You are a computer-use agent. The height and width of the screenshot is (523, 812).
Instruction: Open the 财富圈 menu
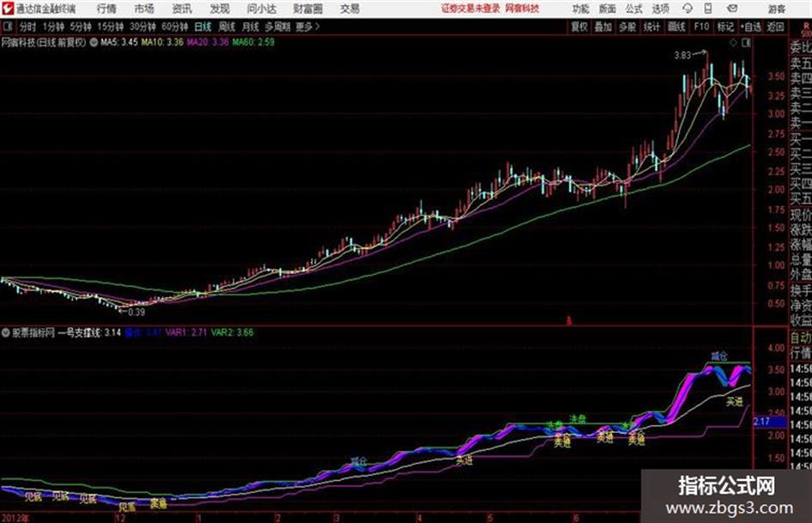308,9
